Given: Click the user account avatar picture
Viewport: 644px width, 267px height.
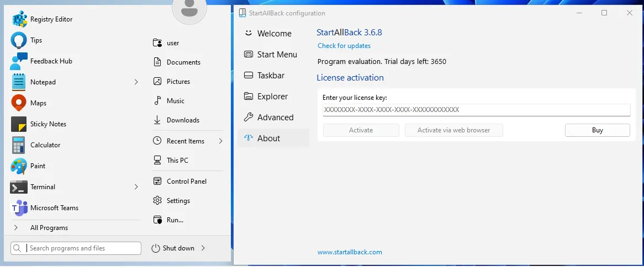Looking at the screenshot, I should 189,9.
